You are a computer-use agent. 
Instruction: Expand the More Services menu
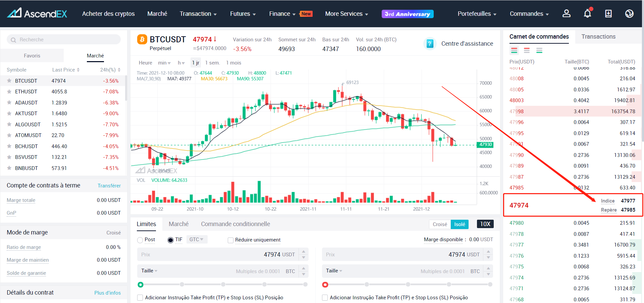click(x=346, y=14)
